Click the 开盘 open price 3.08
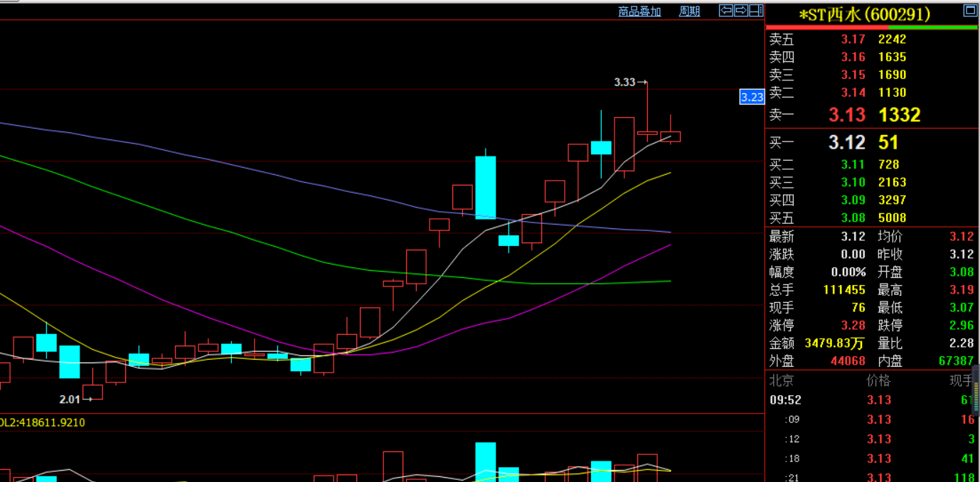The image size is (980, 482). (962, 272)
